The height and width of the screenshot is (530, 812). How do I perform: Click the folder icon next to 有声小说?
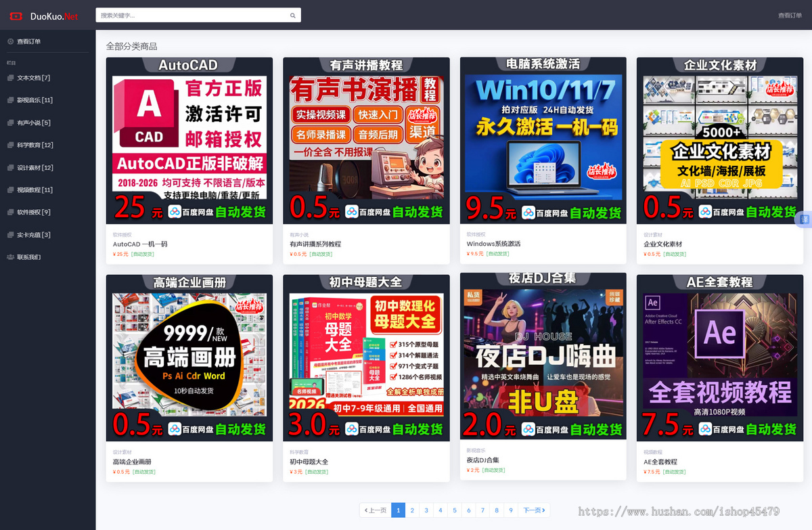pyautogui.click(x=10, y=123)
